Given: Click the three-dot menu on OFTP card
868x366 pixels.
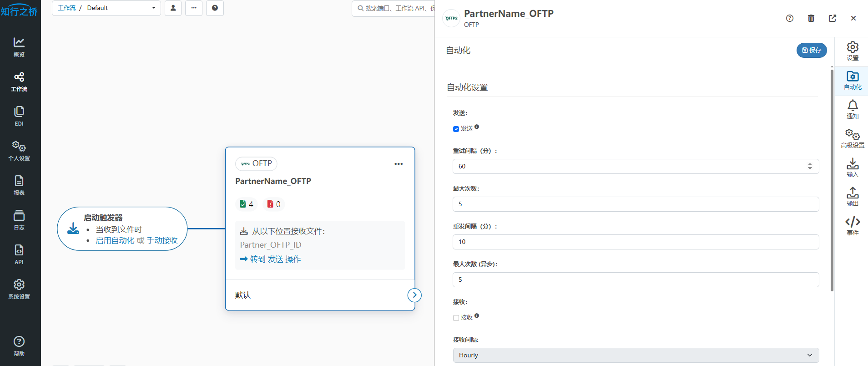Looking at the screenshot, I should 399,164.
